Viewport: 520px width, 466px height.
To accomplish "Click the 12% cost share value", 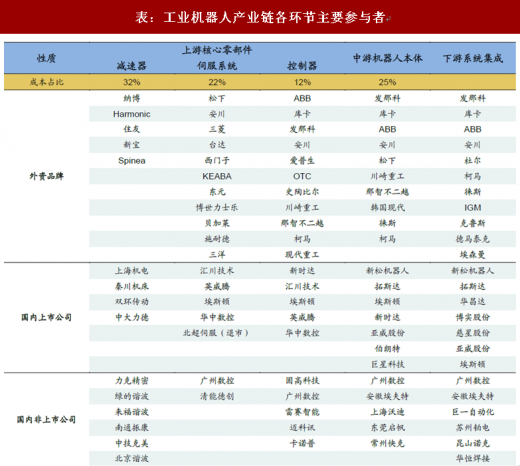I will (x=302, y=82).
